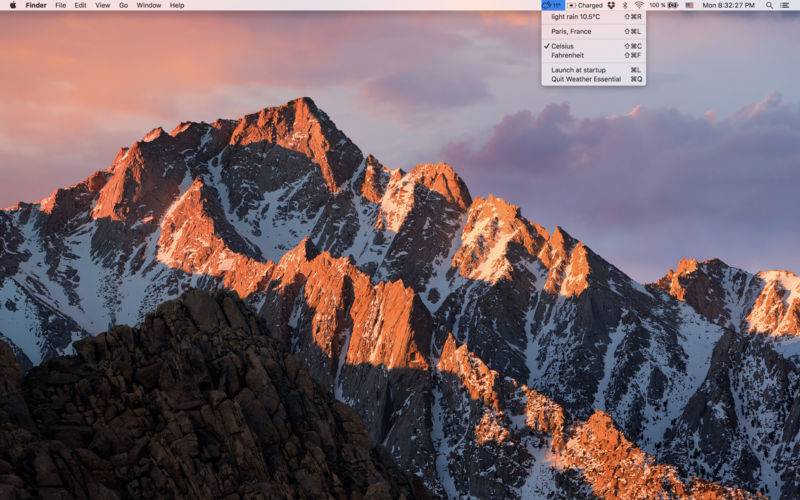Open the Bluetooth status icon
Screen dimensions: 800x500
click(x=625, y=5)
